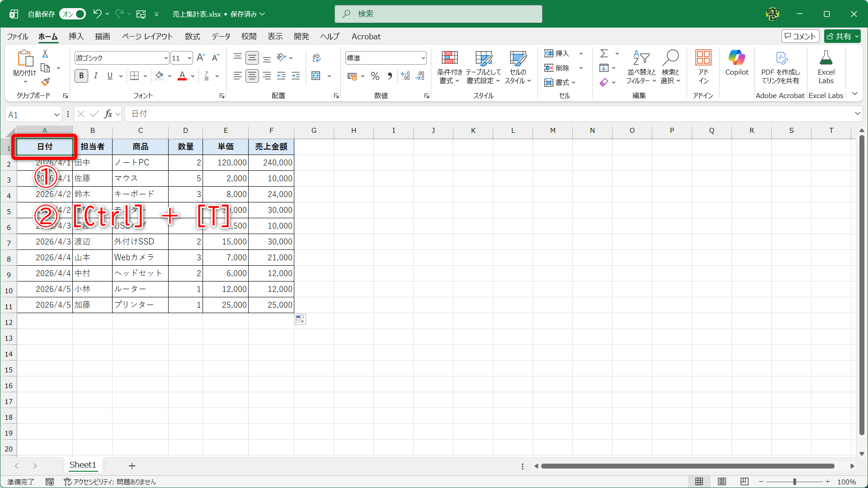Click the Quick Analysis icon below table
Image resolution: width=868 pixels, height=488 pixels.
300,319
